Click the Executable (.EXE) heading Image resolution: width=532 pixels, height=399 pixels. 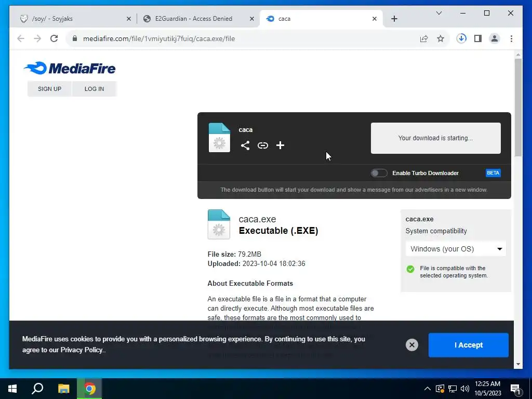pyautogui.click(x=278, y=231)
